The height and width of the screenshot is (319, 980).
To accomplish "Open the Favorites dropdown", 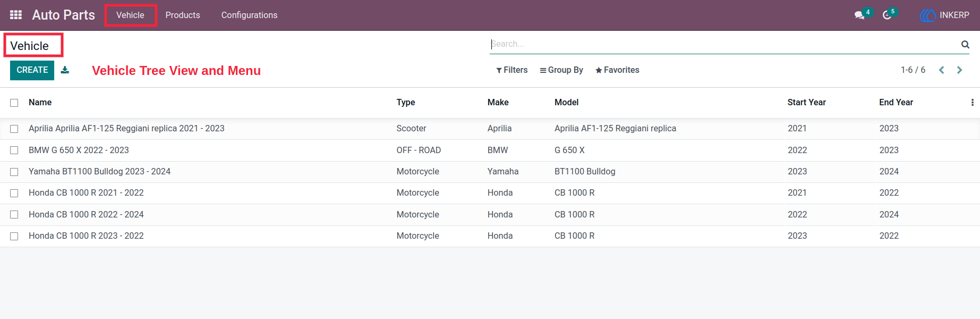I will pos(617,70).
